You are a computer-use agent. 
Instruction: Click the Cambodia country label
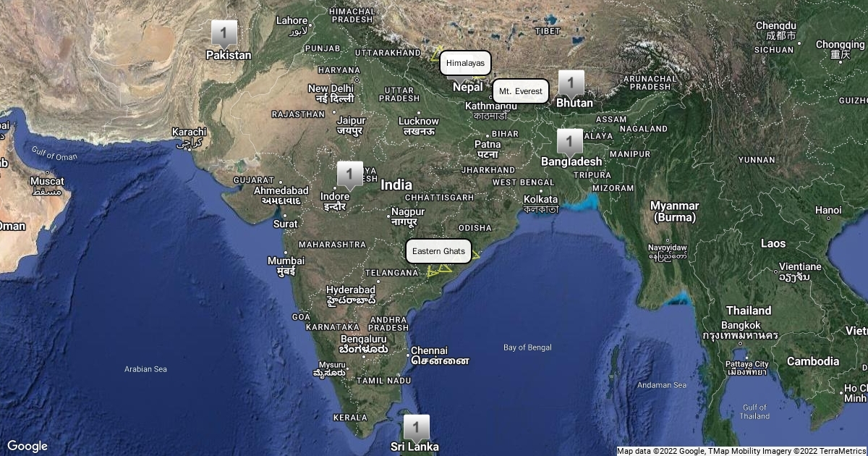click(x=813, y=361)
